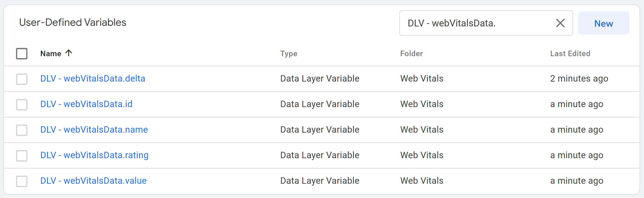Open the DLV - webVitalsData.value variable
This screenshot has width=644, height=198.
click(93, 181)
